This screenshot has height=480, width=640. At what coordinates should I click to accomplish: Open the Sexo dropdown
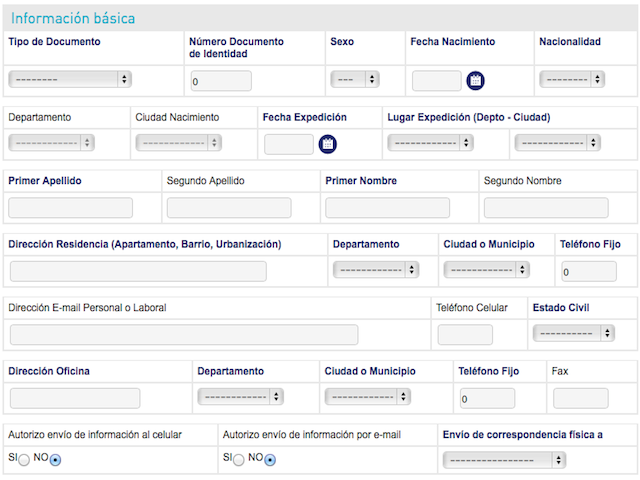click(x=355, y=79)
